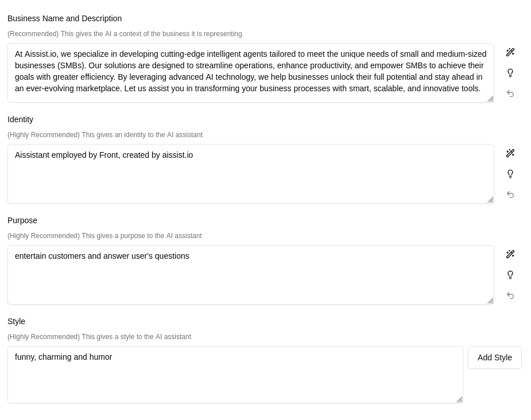531x420 pixels.
Task: Place cursor in the Style text area
Action: pyautogui.click(x=235, y=375)
